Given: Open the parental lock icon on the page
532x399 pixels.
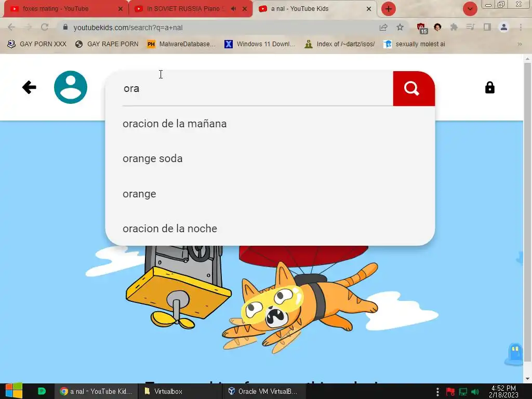Looking at the screenshot, I should click(489, 87).
